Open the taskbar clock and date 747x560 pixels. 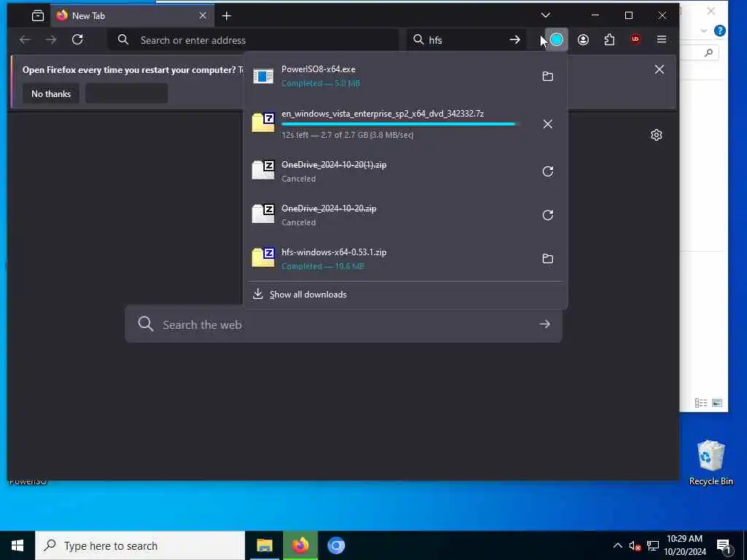[x=684, y=545]
